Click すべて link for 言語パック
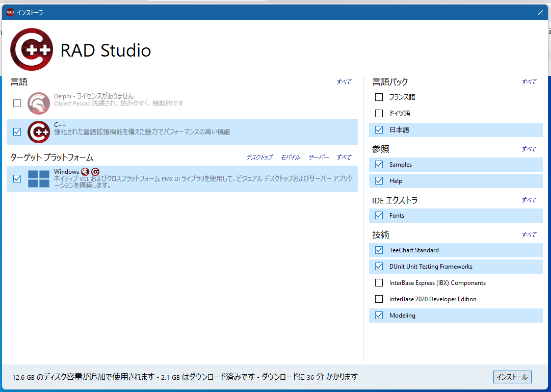Screen dimensions: 551x392 pos(529,82)
